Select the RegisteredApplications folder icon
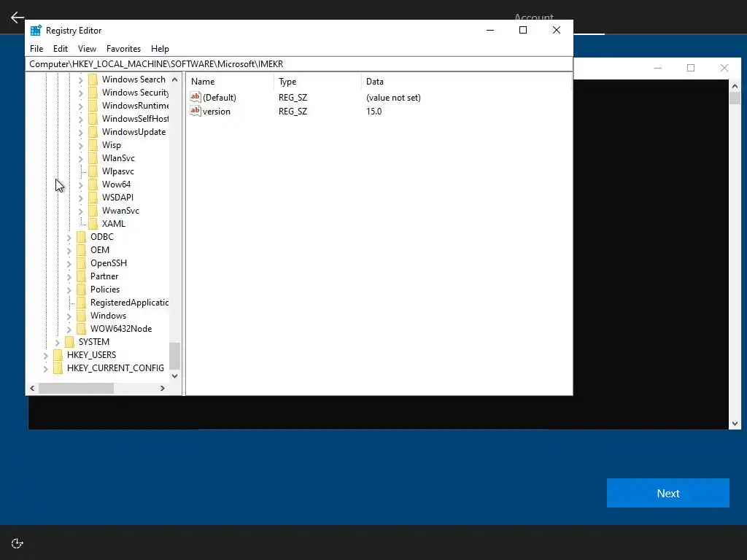Image resolution: width=747 pixels, height=560 pixels. click(82, 303)
